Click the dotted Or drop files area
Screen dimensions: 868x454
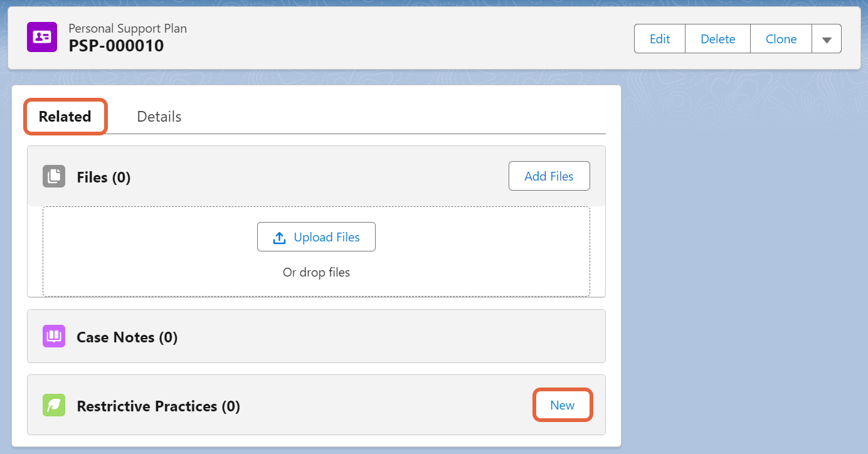316,272
